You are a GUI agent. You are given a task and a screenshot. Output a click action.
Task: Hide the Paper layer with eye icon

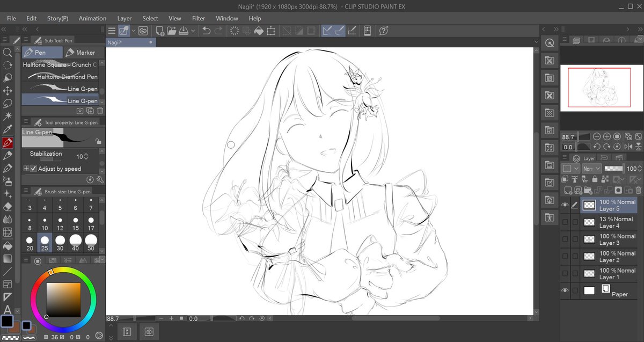pos(565,290)
